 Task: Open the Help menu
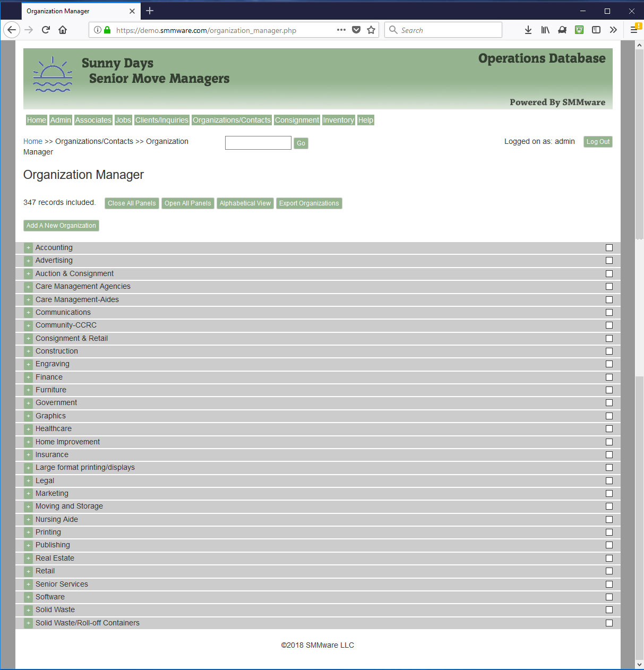point(366,120)
